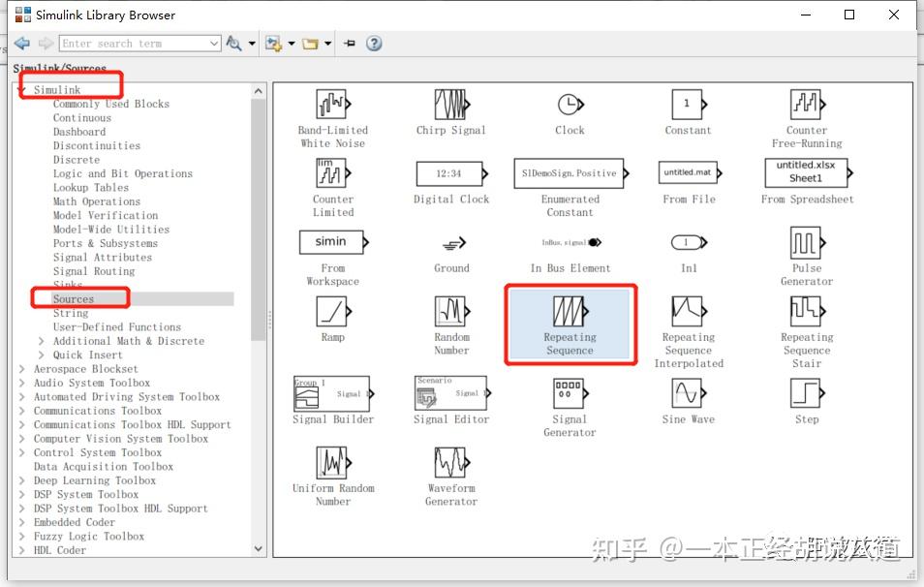Select the Repeating Sequence Stair block
This screenshot has width=924, height=587.
[808, 311]
